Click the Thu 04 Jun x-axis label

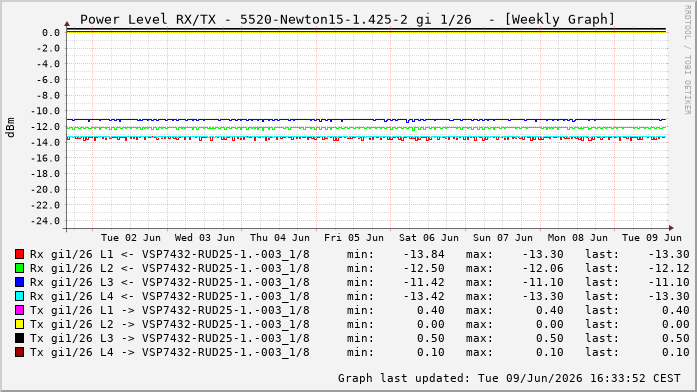280,238
